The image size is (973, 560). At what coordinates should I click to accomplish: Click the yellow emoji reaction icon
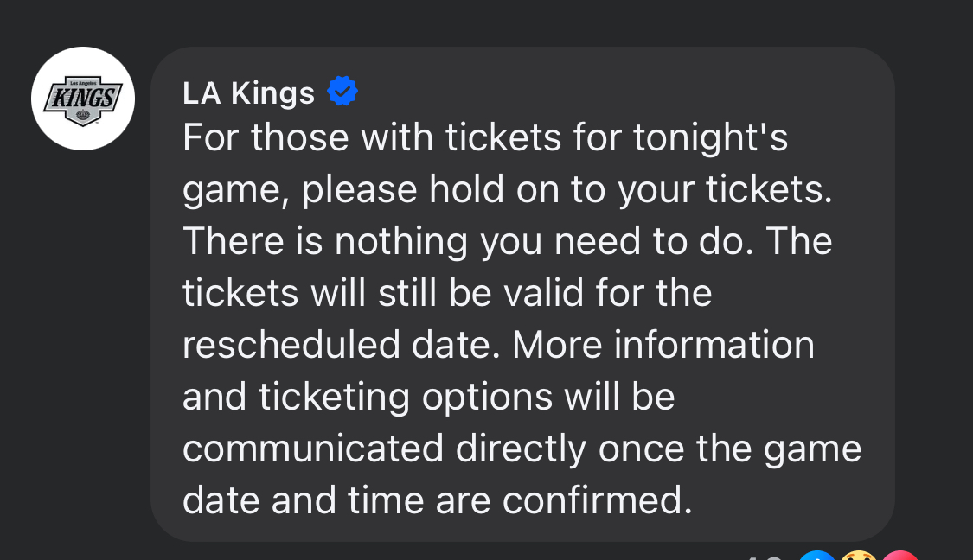click(858, 555)
